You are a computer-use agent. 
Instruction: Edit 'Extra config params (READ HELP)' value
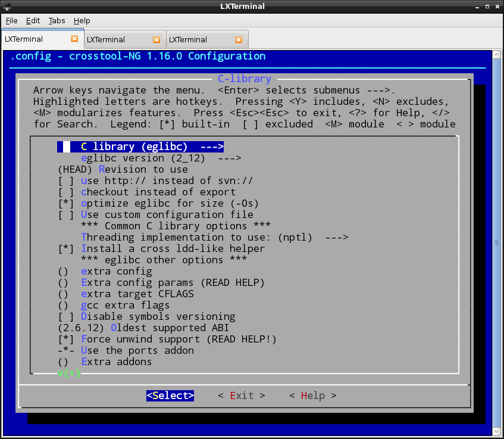[161, 282]
